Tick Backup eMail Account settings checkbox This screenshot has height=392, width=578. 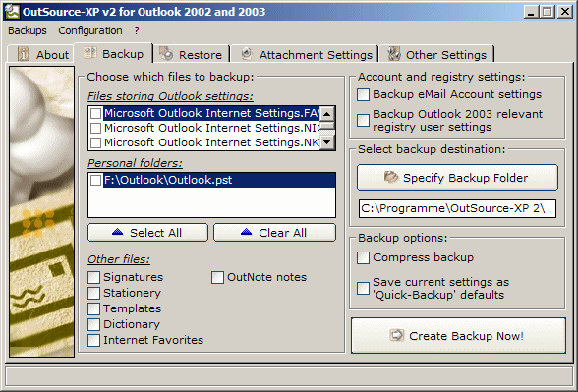(x=363, y=94)
